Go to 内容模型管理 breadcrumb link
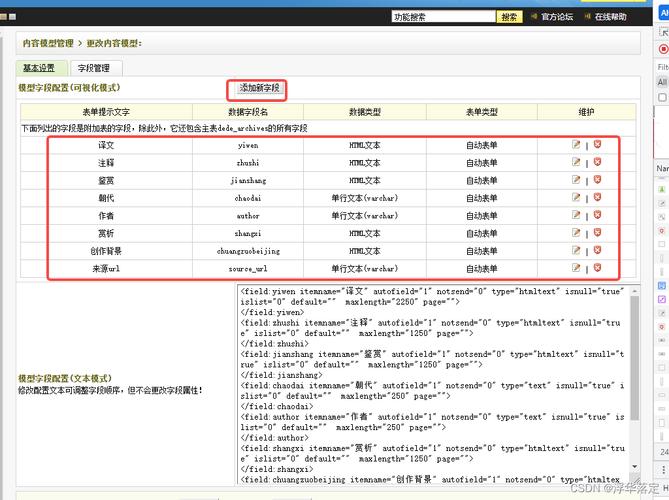 click(48, 44)
